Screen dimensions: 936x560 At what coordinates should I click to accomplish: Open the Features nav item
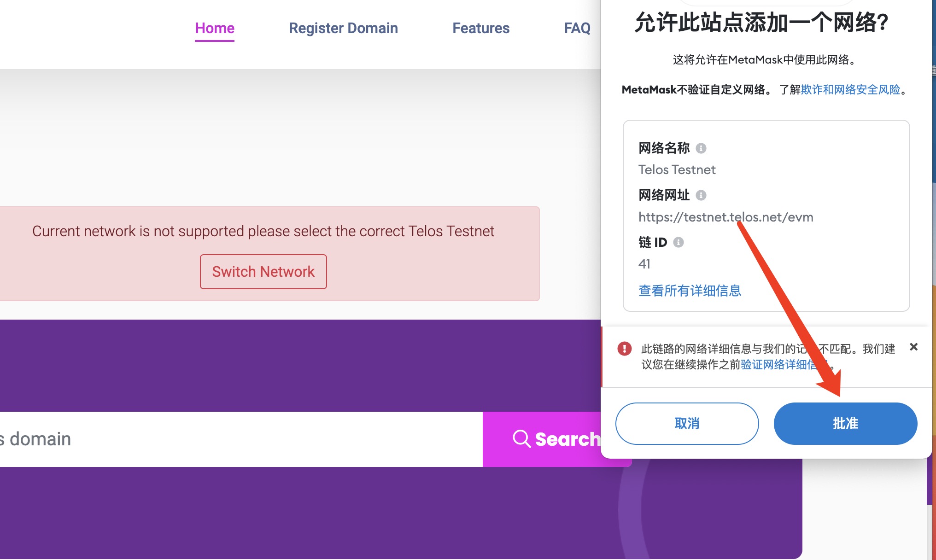click(481, 28)
